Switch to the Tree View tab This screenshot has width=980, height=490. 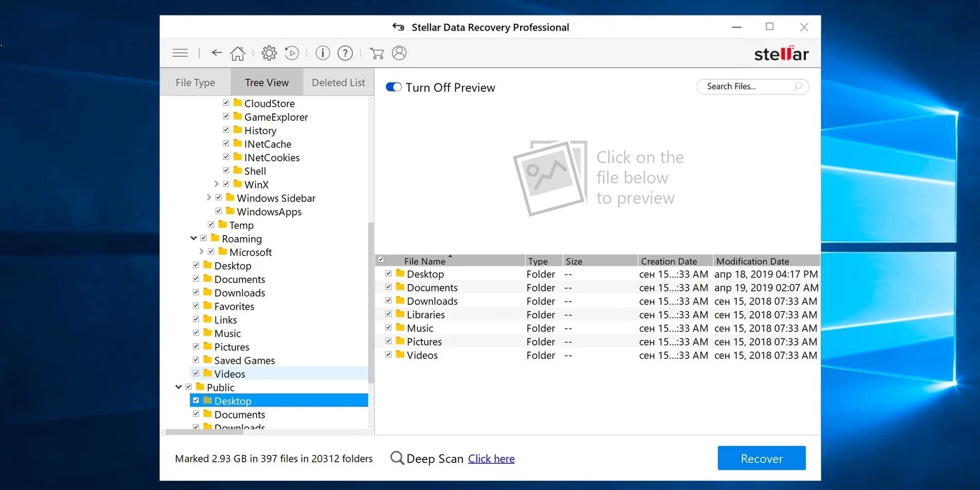(267, 82)
